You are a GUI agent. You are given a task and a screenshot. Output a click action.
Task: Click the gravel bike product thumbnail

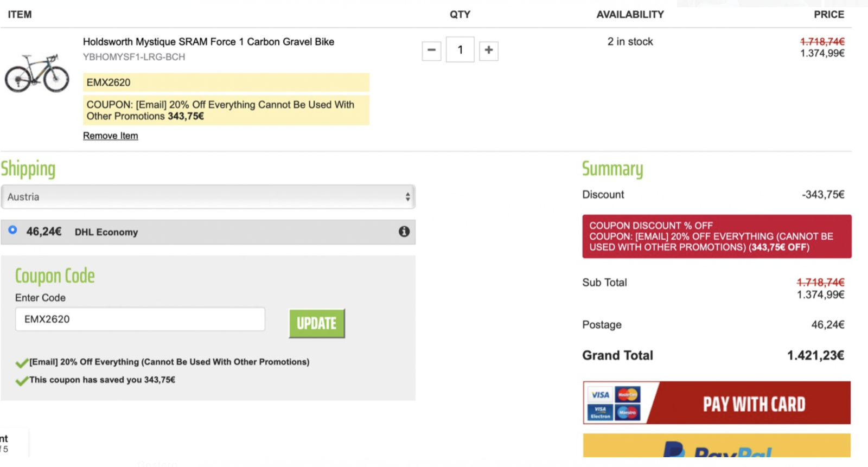tap(37, 73)
